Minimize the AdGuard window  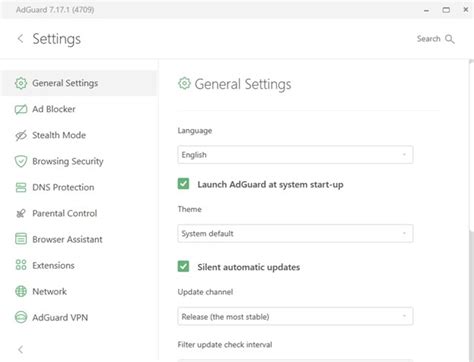tap(426, 10)
